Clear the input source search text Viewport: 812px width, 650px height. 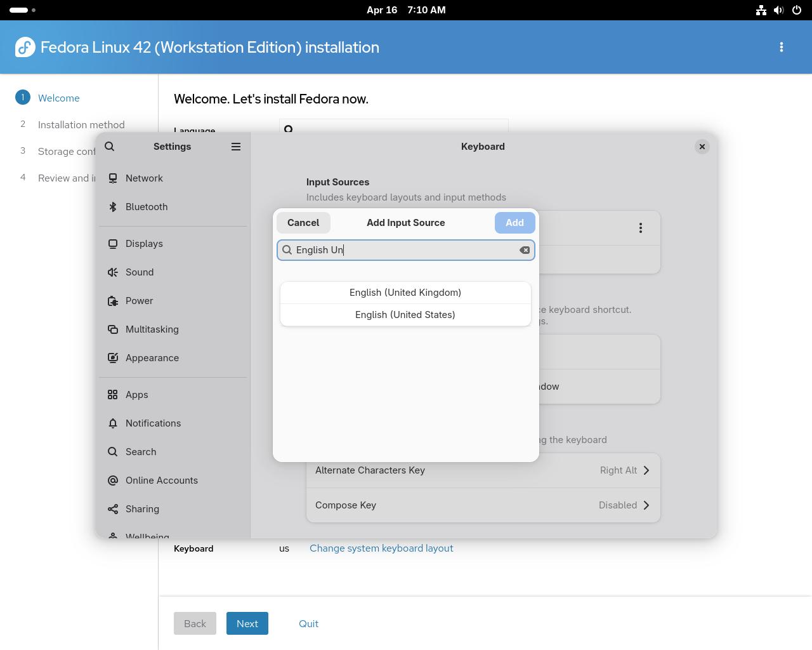525,250
